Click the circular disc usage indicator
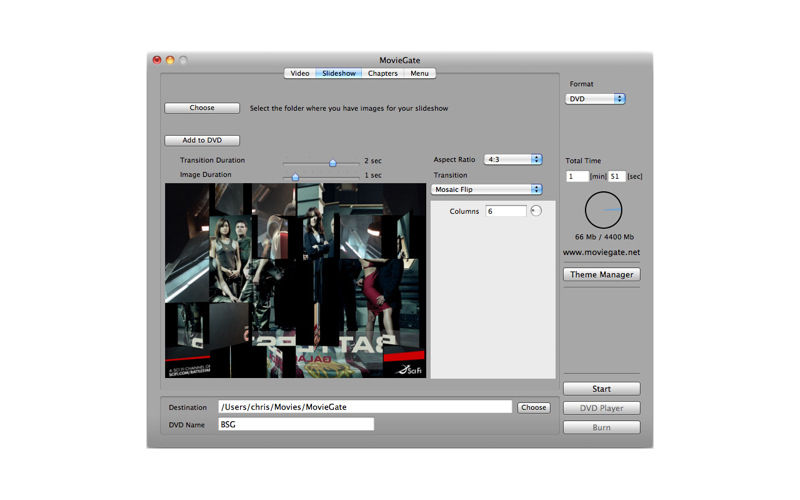Viewport: 800px width, 500px height. tap(603, 210)
